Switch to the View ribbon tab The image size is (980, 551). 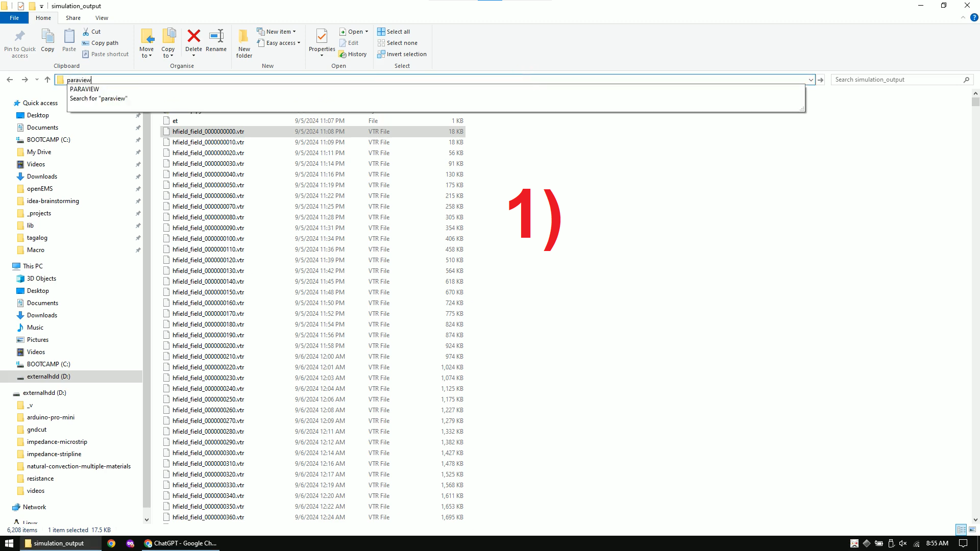102,18
